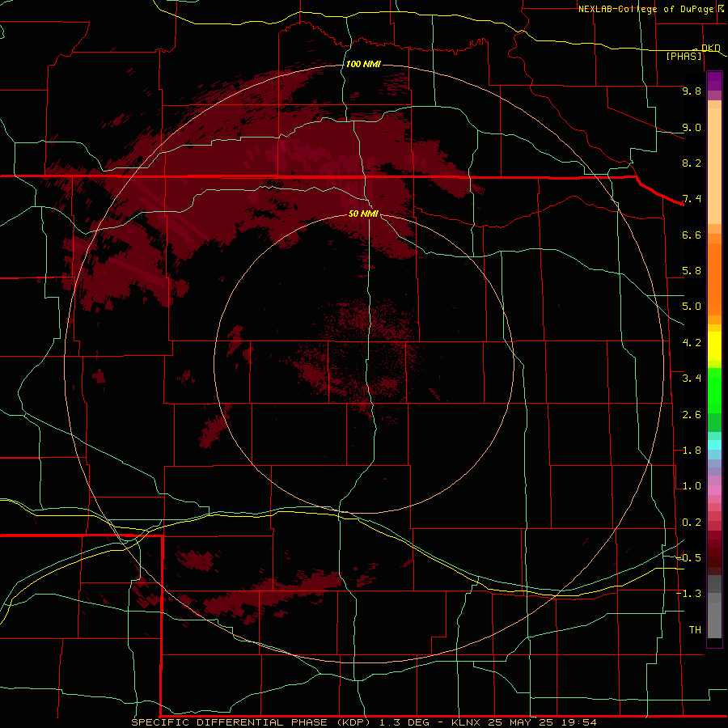Pick the pink band near 1.0
This screenshot has height=728, width=728.
714,490
